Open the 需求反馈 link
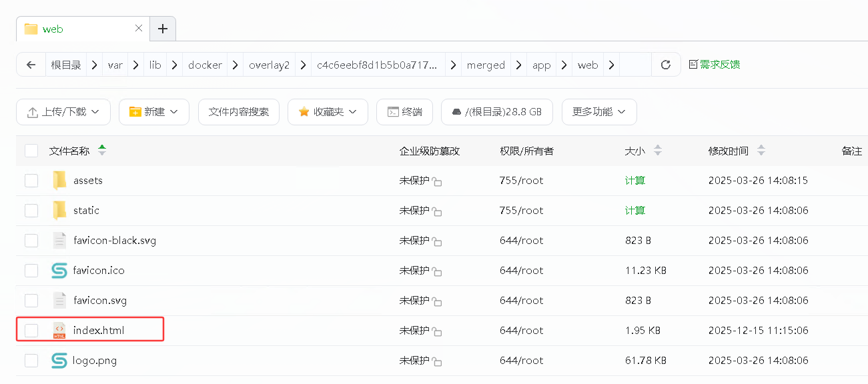 tap(714, 65)
